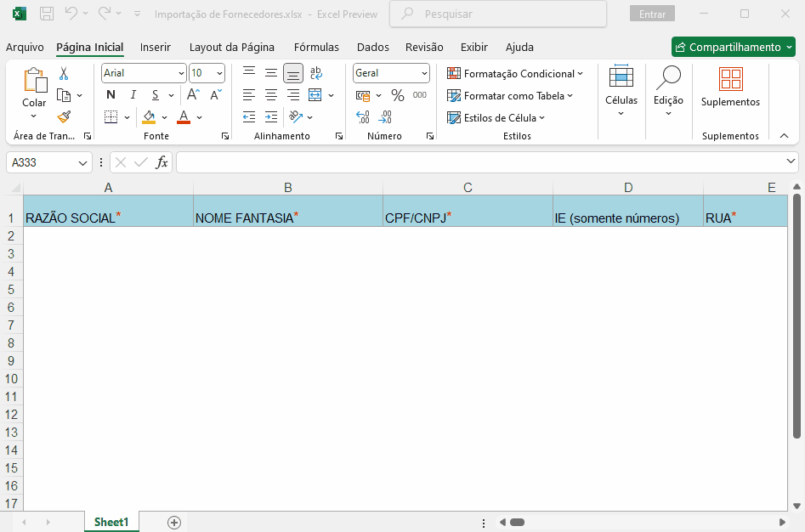Open the Compartilhamento share button
Image resolution: width=805 pixels, height=532 pixels.
click(734, 48)
